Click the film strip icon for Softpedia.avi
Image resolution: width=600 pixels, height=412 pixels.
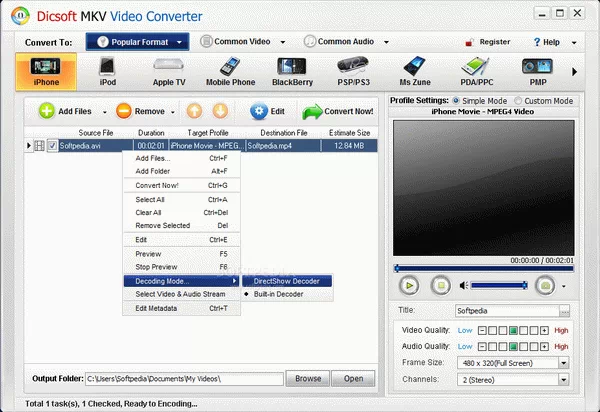[39, 146]
